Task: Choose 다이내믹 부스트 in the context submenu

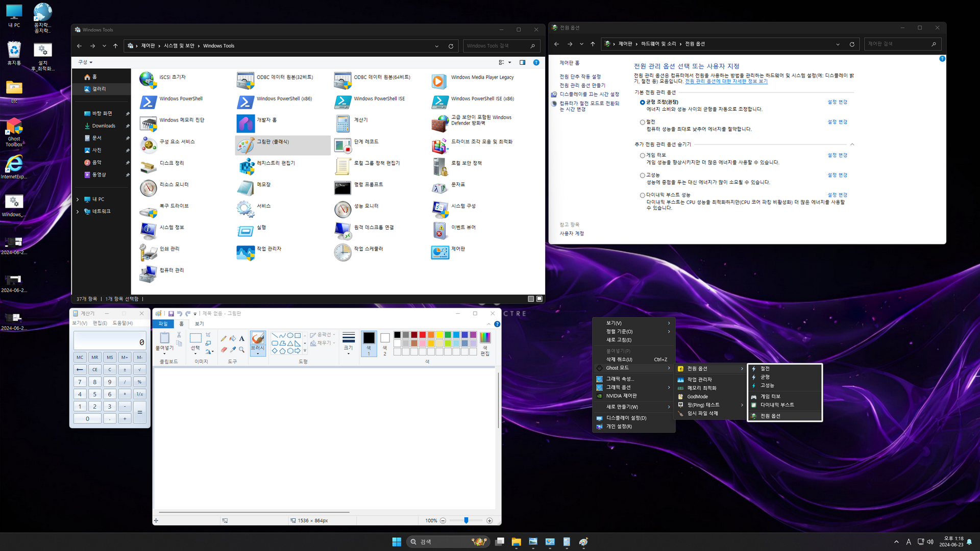Action: [x=777, y=405]
